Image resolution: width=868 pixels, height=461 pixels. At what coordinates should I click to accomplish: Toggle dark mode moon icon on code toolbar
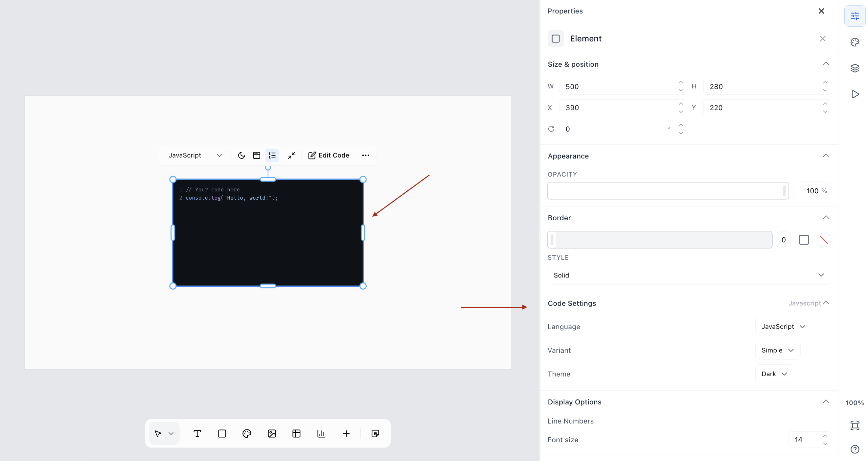[x=241, y=155]
